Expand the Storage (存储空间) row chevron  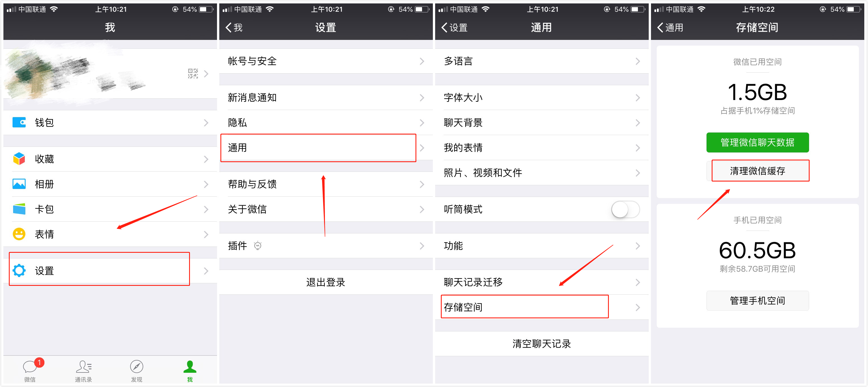click(638, 307)
